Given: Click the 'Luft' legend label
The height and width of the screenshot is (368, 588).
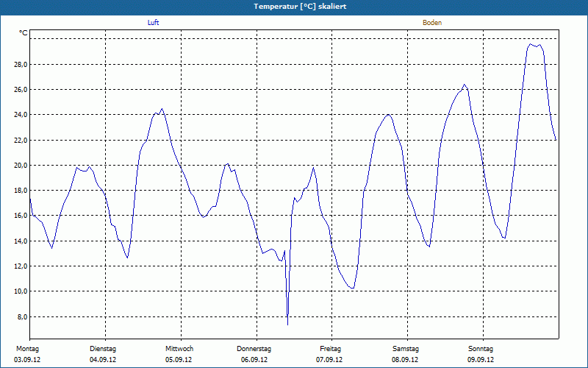Looking at the screenshot, I should (153, 23).
